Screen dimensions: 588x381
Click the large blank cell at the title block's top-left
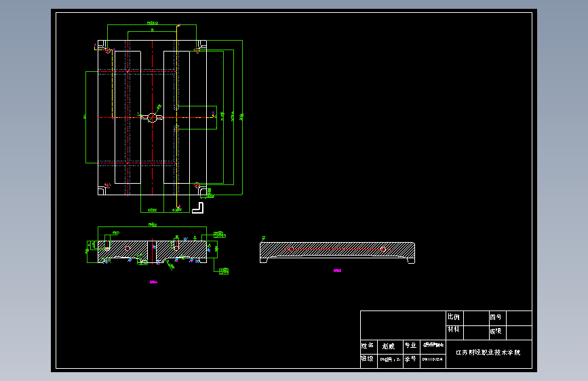403,325
